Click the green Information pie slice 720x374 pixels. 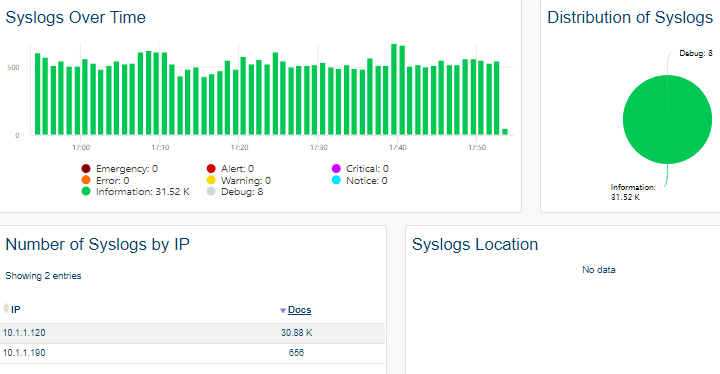667,119
